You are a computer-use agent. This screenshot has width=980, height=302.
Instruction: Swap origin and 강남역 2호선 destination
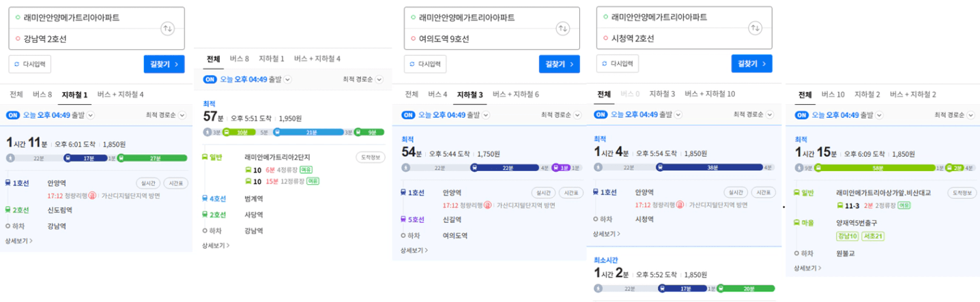[167, 29]
